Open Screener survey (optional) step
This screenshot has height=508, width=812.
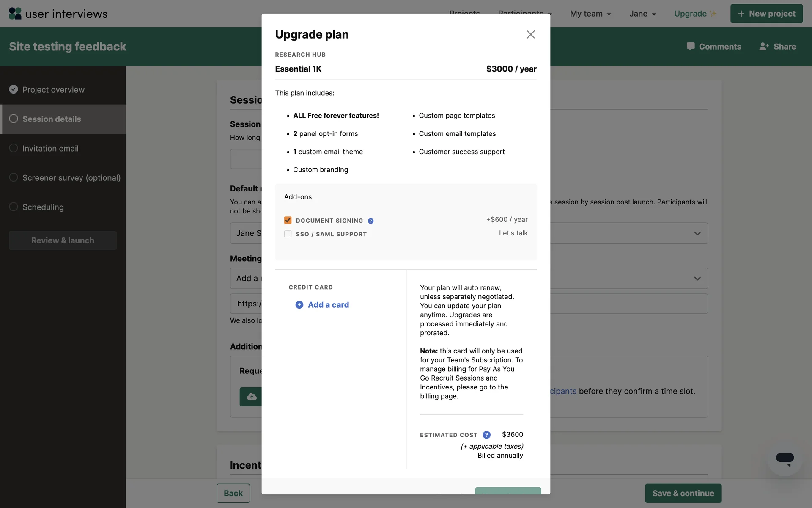pyautogui.click(x=71, y=178)
